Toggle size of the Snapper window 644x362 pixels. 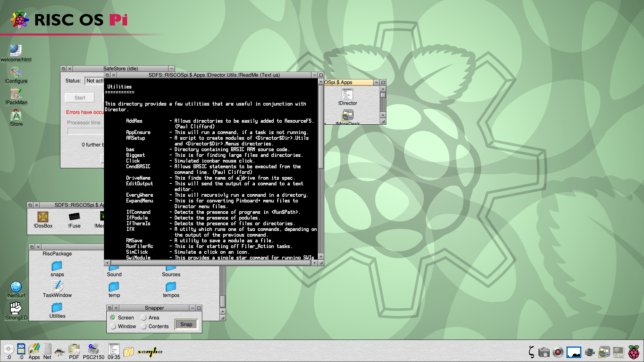[199, 308]
